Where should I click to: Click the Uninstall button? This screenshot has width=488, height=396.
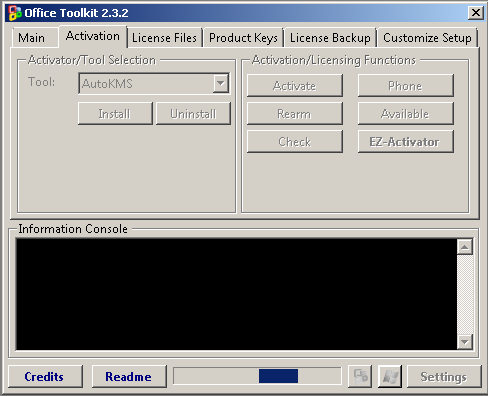tap(193, 114)
